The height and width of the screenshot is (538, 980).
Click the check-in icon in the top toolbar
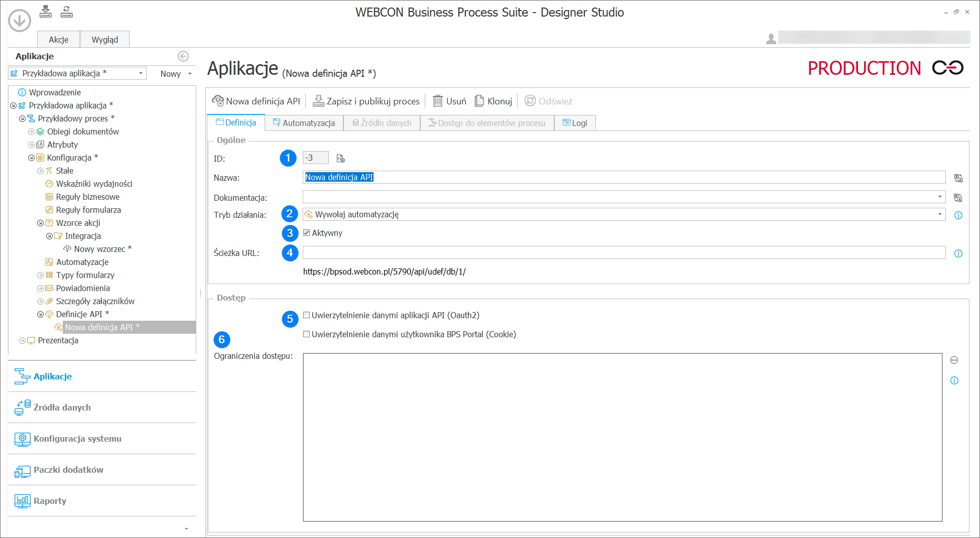tap(66, 12)
